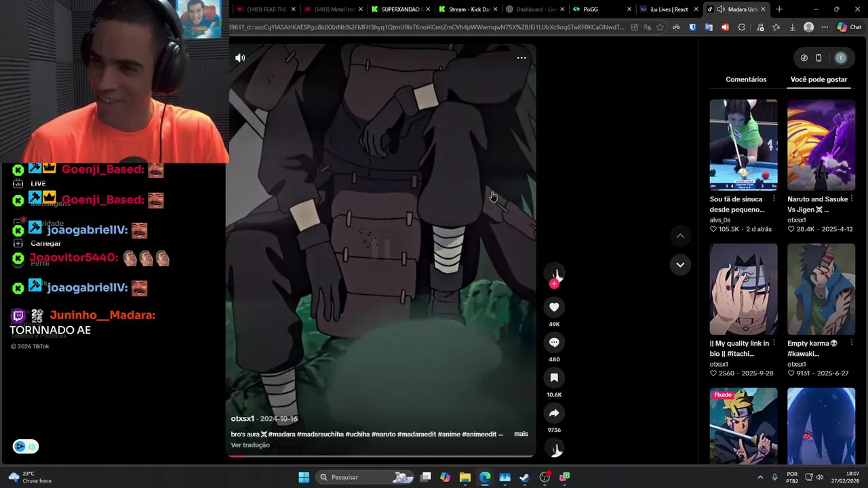
Task: Click the TikTok coins icon in header
Action: (804, 58)
